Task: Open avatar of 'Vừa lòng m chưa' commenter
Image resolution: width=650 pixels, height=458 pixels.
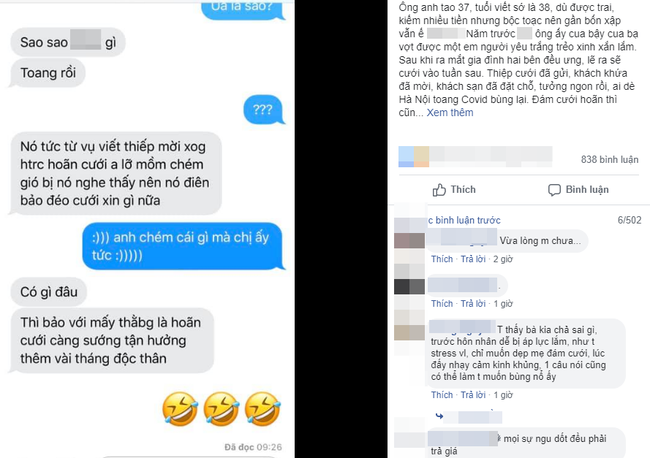Action: 409,240
